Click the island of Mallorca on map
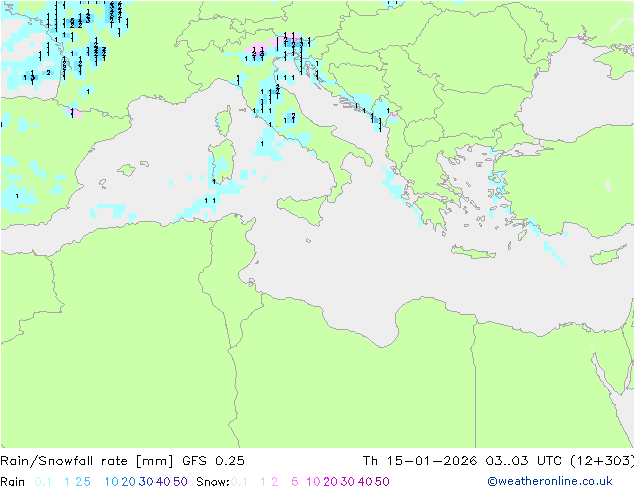634x490 pixels. [127, 170]
